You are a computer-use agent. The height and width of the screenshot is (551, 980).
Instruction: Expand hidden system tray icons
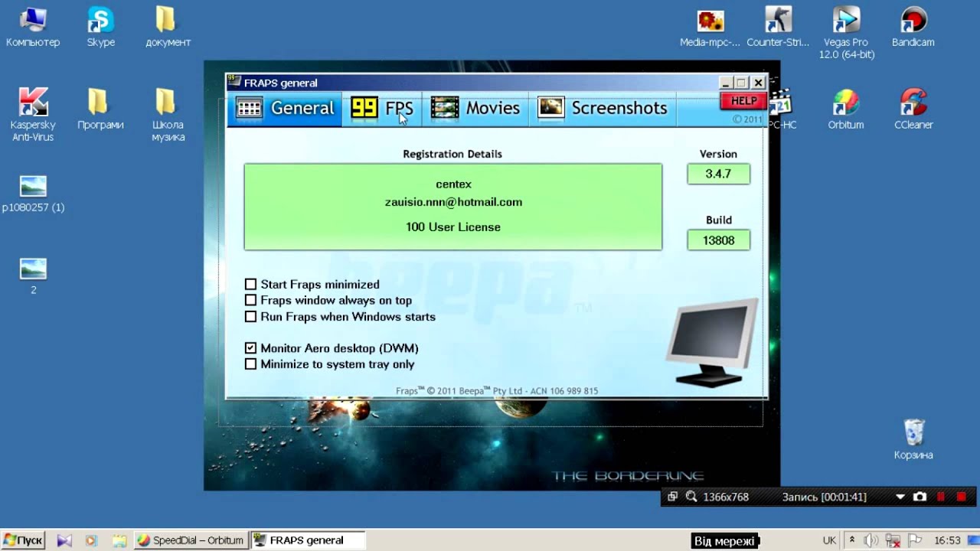tap(852, 540)
